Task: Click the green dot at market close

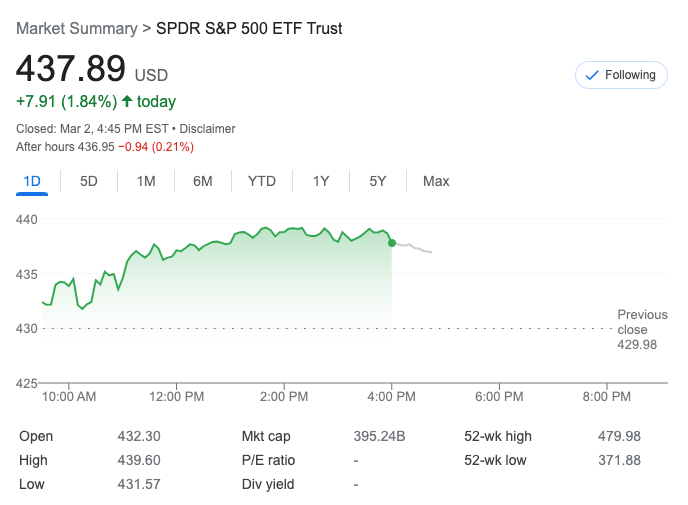Action: pos(391,242)
